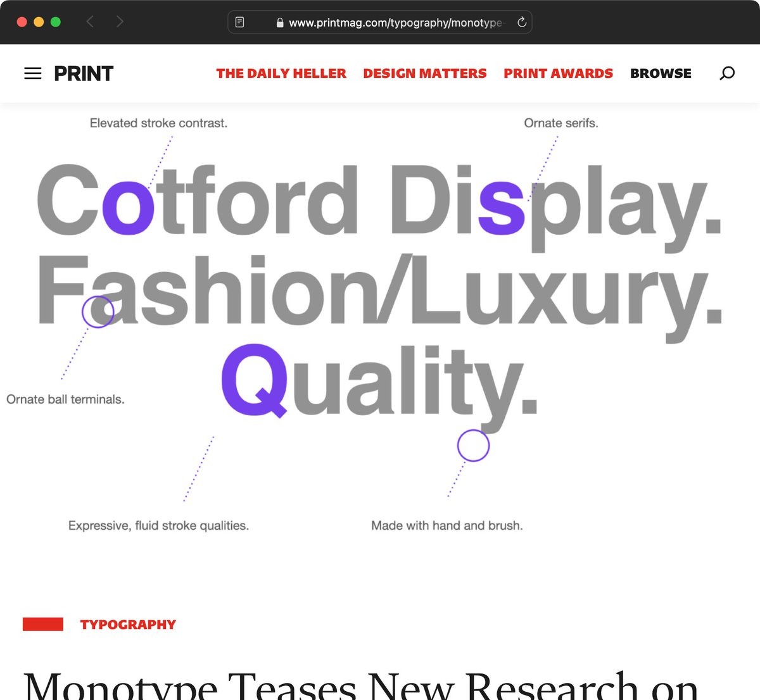Viewport: 760px width, 700px height.
Task: Click the 'Elevated stroke contrast.' caption
Action: [158, 123]
